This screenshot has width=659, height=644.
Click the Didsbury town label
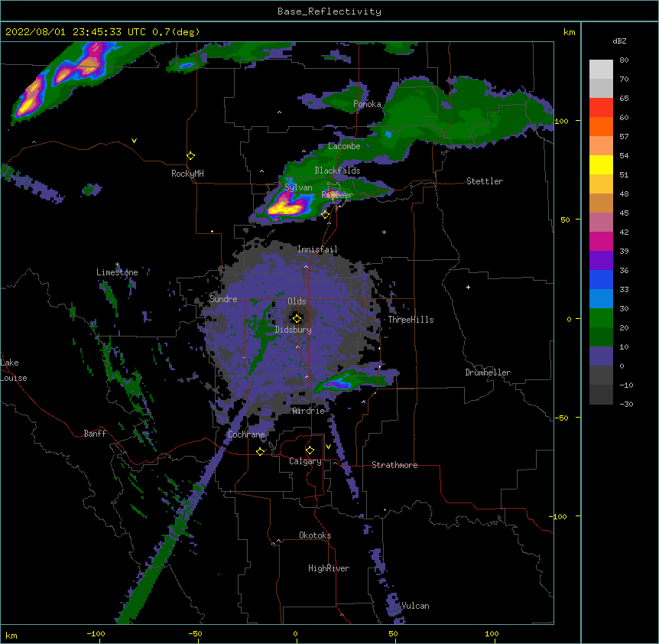(x=293, y=330)
